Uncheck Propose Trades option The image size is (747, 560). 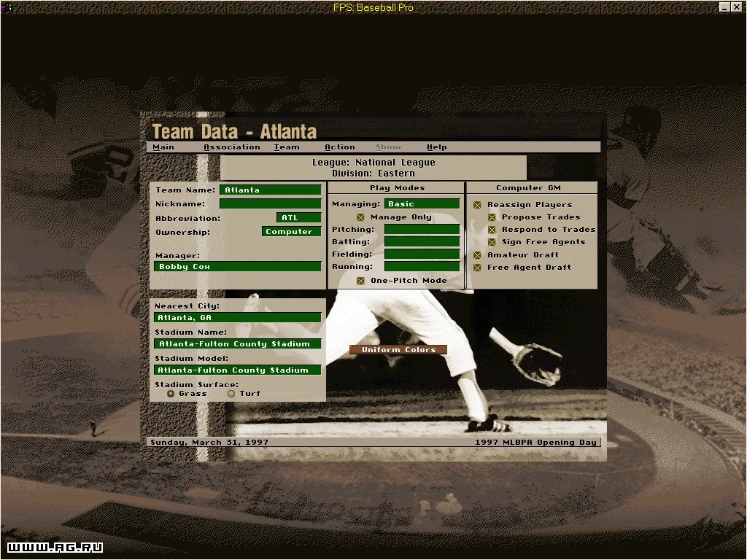(492, 217)
